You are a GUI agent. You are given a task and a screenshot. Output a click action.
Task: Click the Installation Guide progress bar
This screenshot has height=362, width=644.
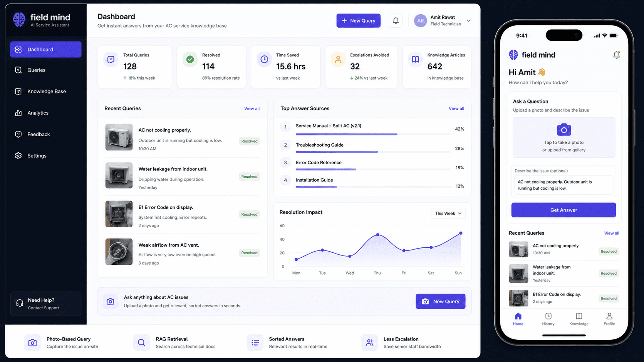pyautogui.click(x=373, y=187)
